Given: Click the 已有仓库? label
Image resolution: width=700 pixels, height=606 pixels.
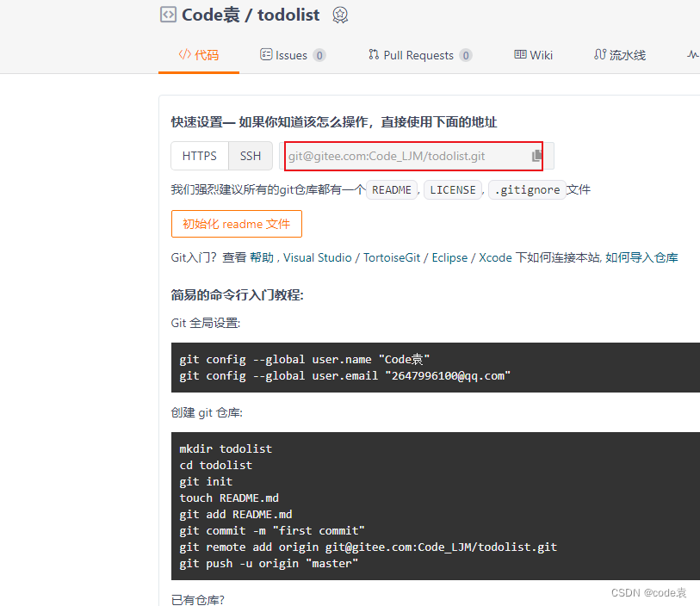Looking at the screenshot, I should (x=198, y=600).
